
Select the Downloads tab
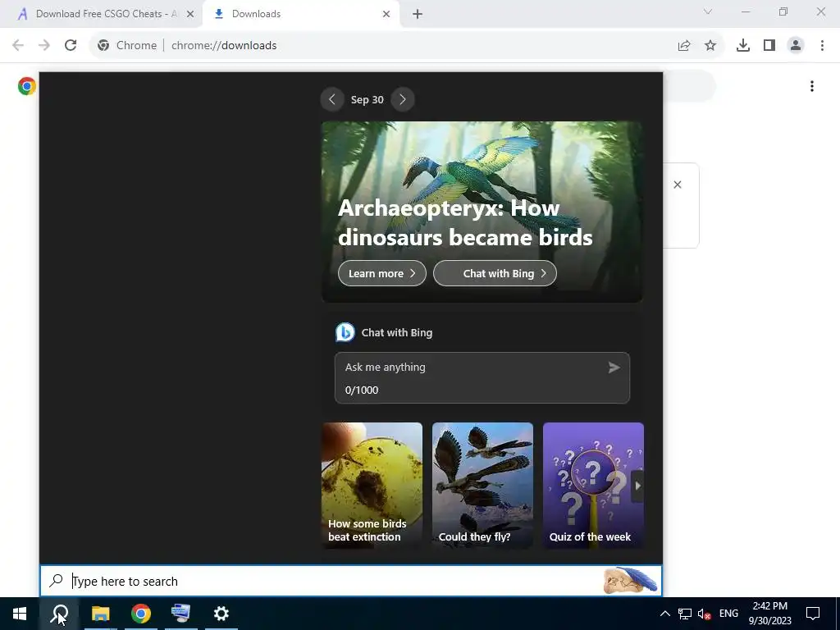(300, 14)
